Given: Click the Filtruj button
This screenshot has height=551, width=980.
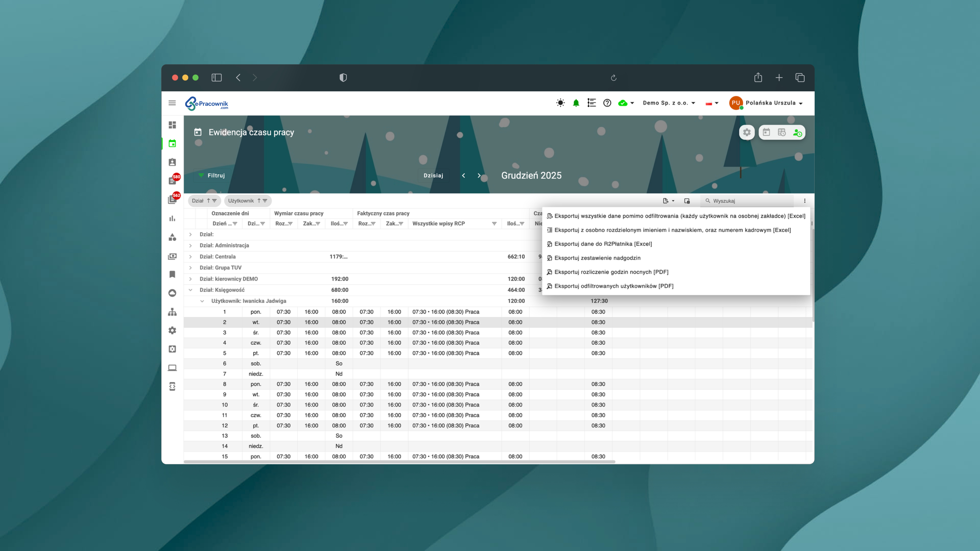Looking at the screenshot, I should [x=212, y=175].
